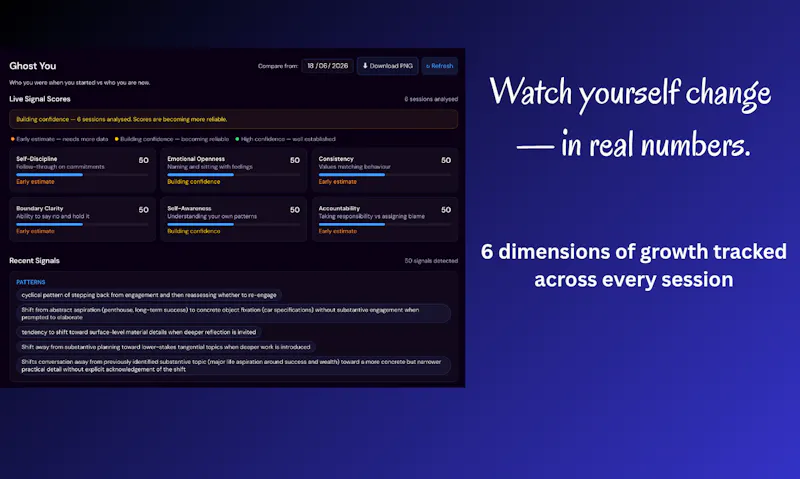
Task: Click the Emotional Openness progress bar
Action: point(234,174)
